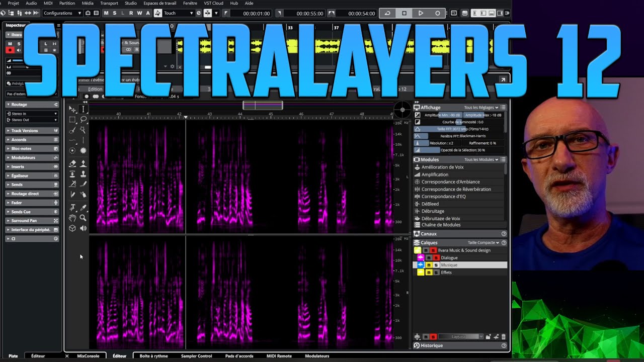This screenshot has width=644, height=362.
Task: Select the harmonics selection tool
Action: [x=72, y=141]
